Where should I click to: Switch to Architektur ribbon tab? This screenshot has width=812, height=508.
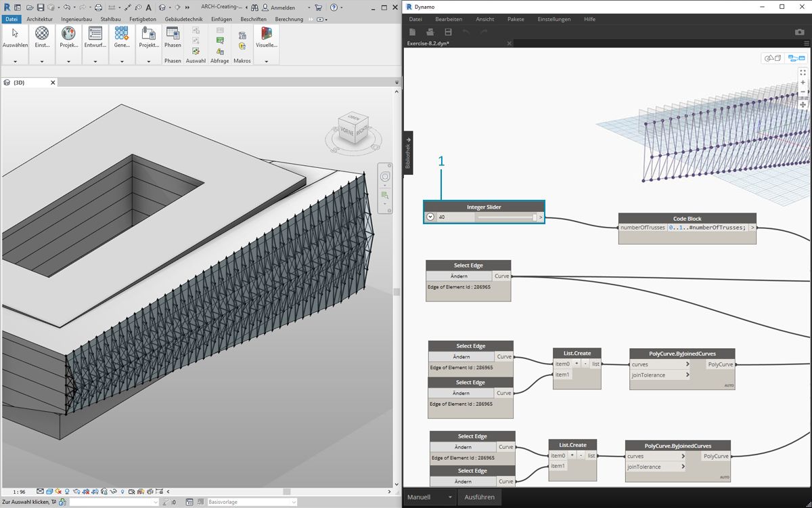tap(39, 19)
